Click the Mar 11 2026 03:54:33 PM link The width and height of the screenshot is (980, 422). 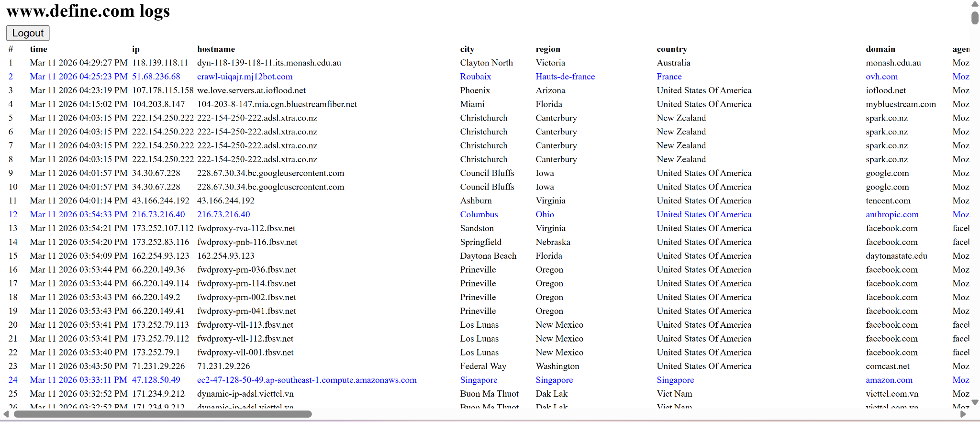pos(78,214)
